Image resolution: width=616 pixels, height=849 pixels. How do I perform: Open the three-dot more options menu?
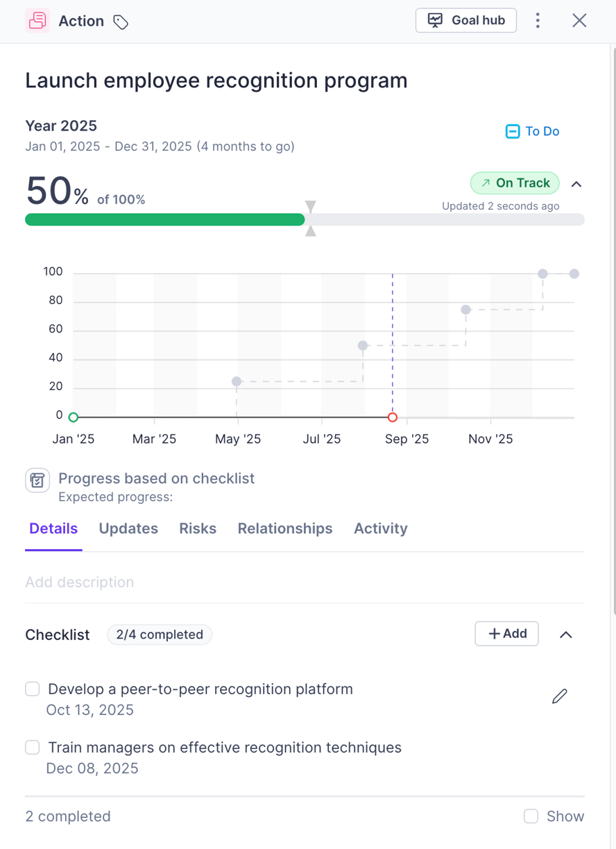[538, 21]
